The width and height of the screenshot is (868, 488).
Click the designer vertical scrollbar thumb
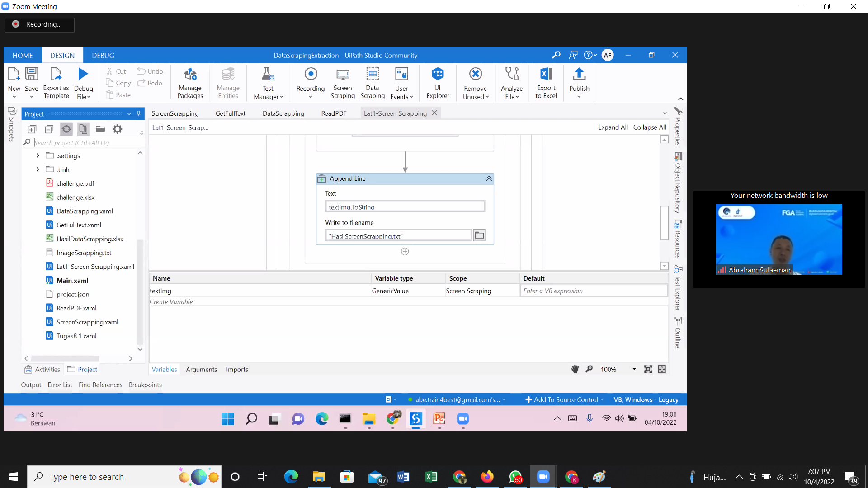pyautogui.click(x=664, y=222)
